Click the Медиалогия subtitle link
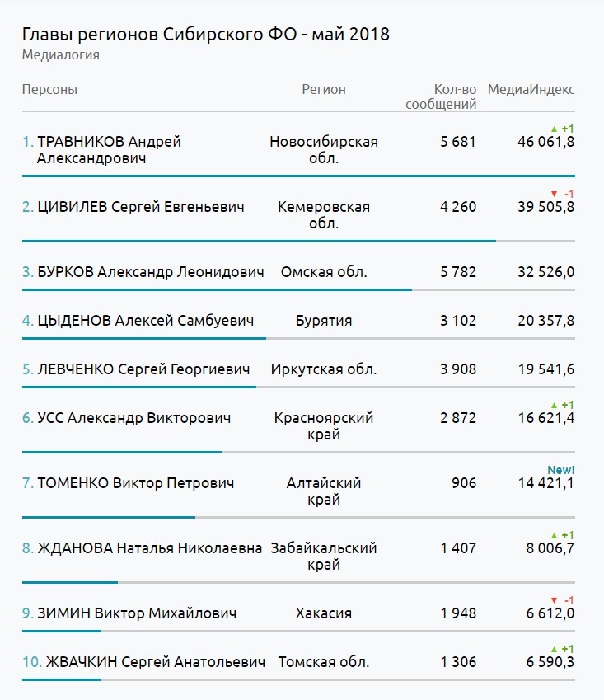 61,55
